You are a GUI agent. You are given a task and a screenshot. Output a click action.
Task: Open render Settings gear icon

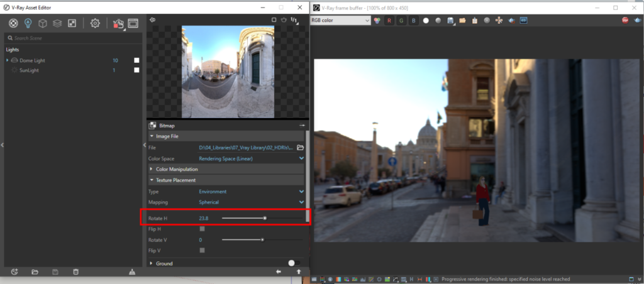click(x=95, y=23)
